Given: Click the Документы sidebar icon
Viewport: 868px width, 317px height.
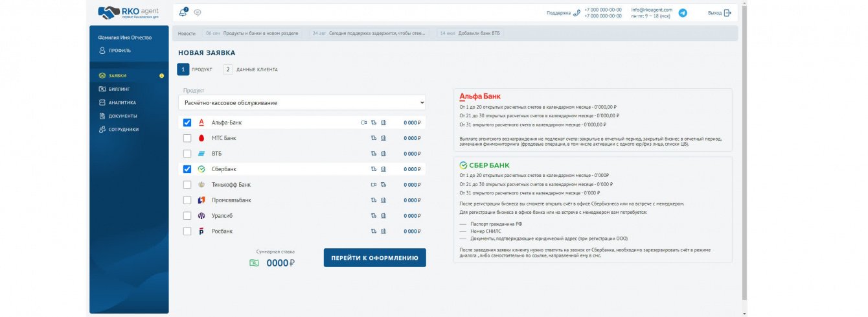Looking at the screenshot, I should coord(102,116).
